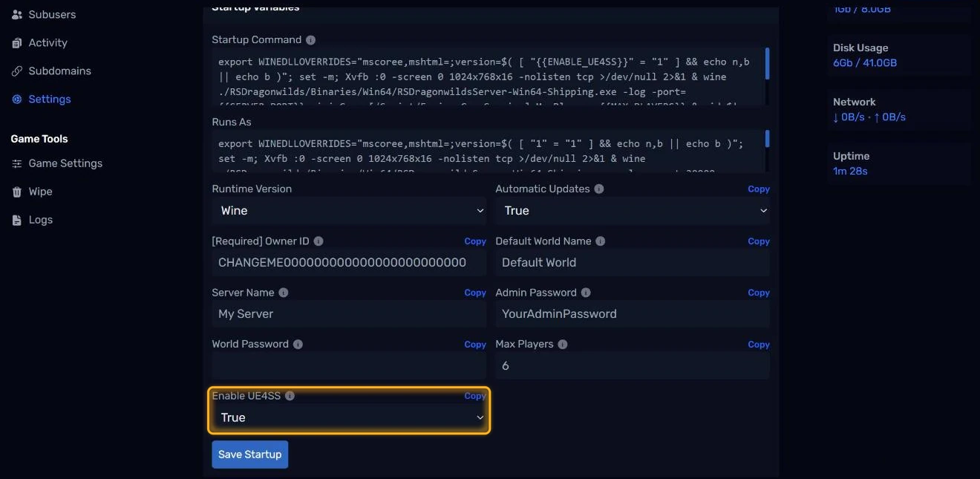
Task: Copy the Owner ID variable
Action: coord(475,241)
